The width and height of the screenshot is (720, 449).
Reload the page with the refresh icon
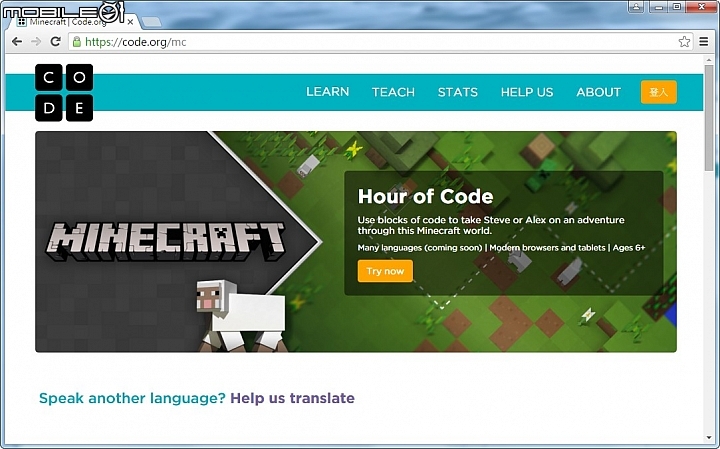pyautogui.click(x=55, y=42)
